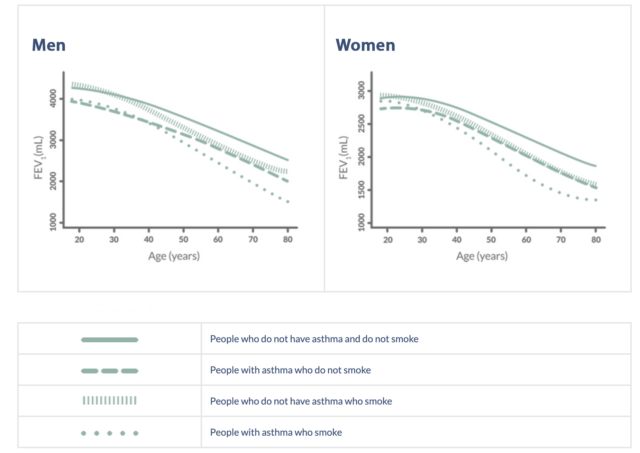Click age 50 tick on Men chart

click(x=184, y=240)
